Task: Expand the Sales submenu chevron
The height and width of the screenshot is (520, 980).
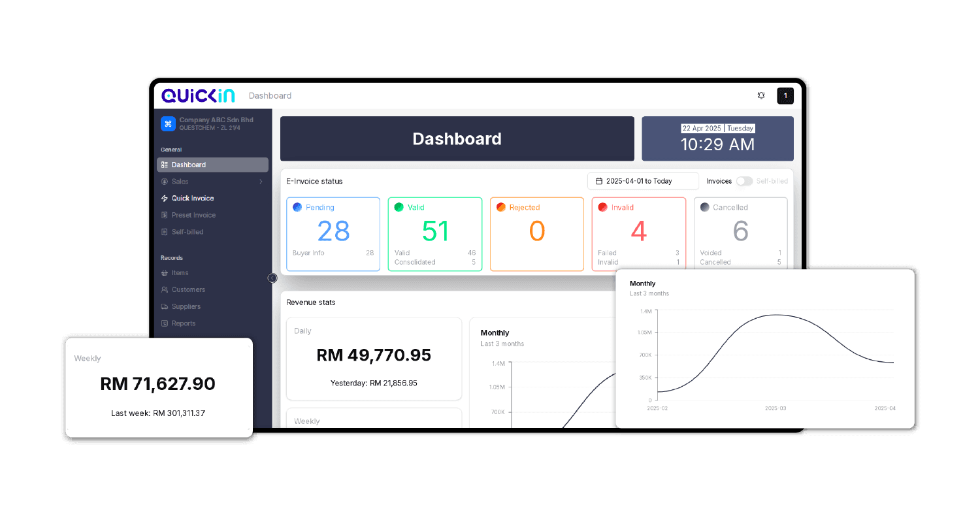Action: tap(261, 182)
